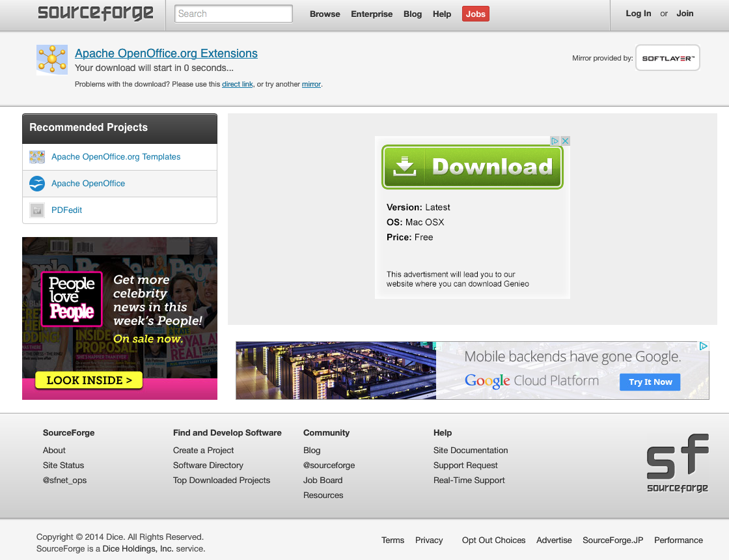
Task: Open the Community Blog footer link
Action: coord(312,450)
